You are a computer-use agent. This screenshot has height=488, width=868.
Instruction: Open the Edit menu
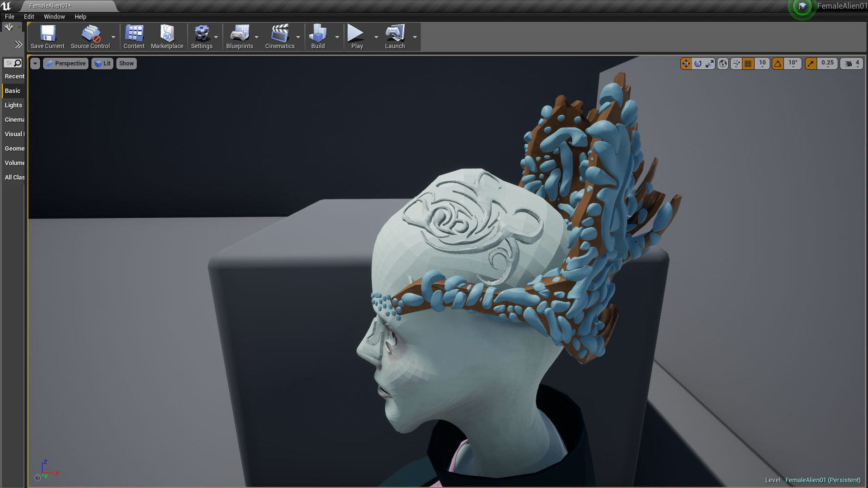pyautogui.click(x=29, y=17)
